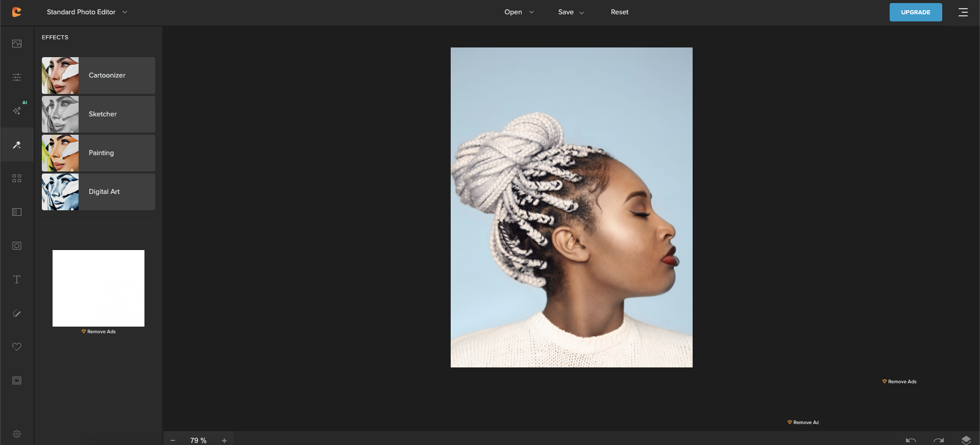The width and height of the screenshot is (980, 445).
Task: Click the blue UPGRADE button
Action: [x=916, y=12]
